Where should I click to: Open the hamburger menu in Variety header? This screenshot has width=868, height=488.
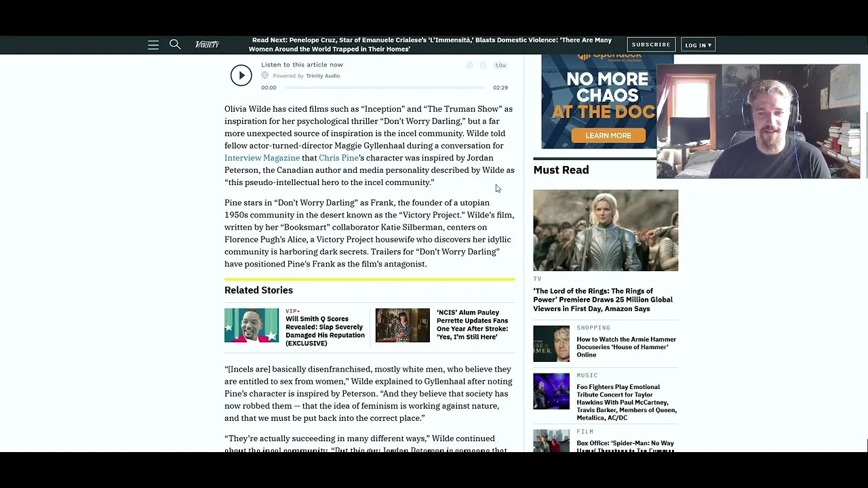pyautogui.click(x=153, y=45)
